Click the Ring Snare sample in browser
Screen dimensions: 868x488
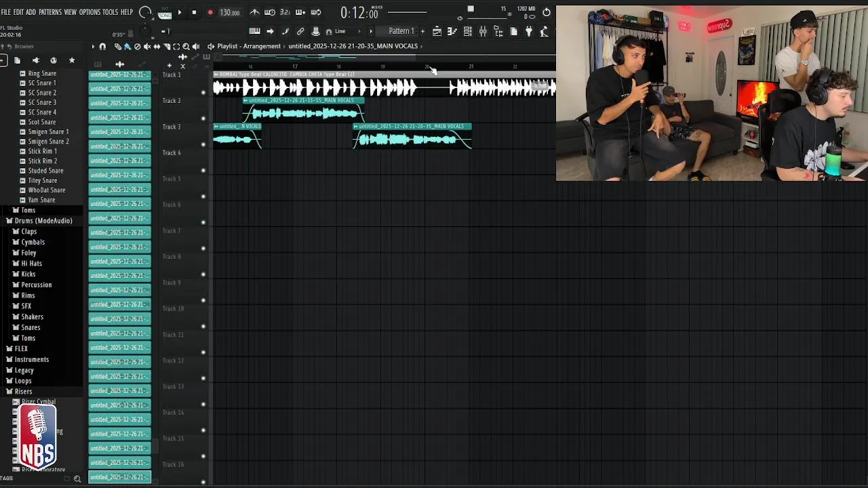click(x=42, y=73)
